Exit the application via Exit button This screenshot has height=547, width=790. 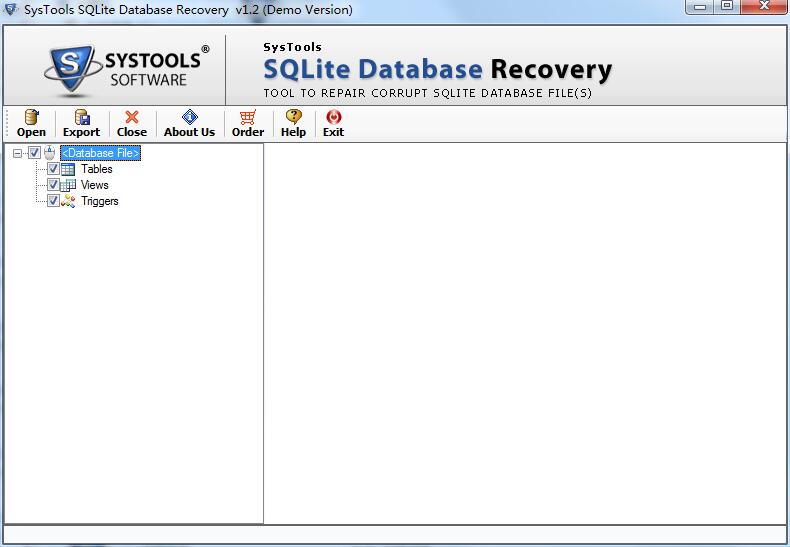coord(333,123)
